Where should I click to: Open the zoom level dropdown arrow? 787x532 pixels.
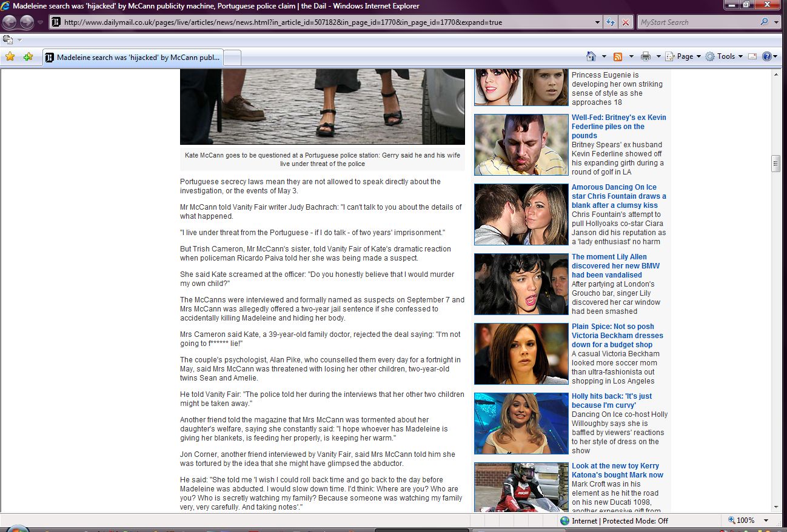click(766, 520)
